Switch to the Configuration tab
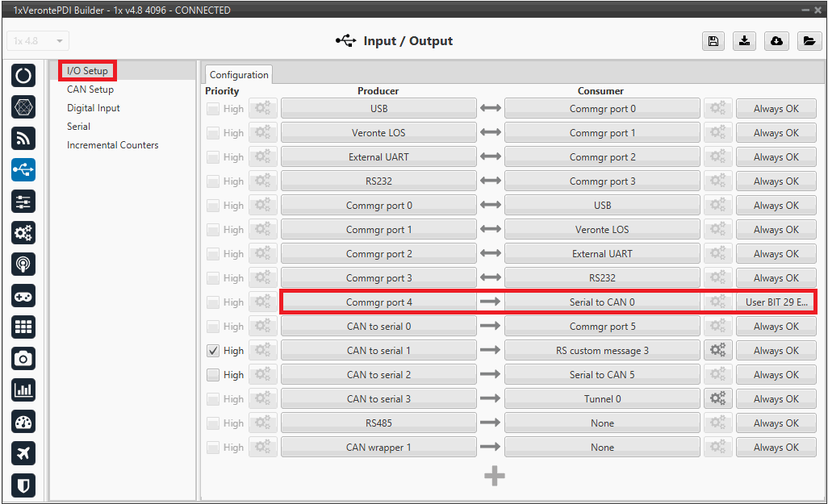This screenshot has width=828, height=504. point(239,75)
